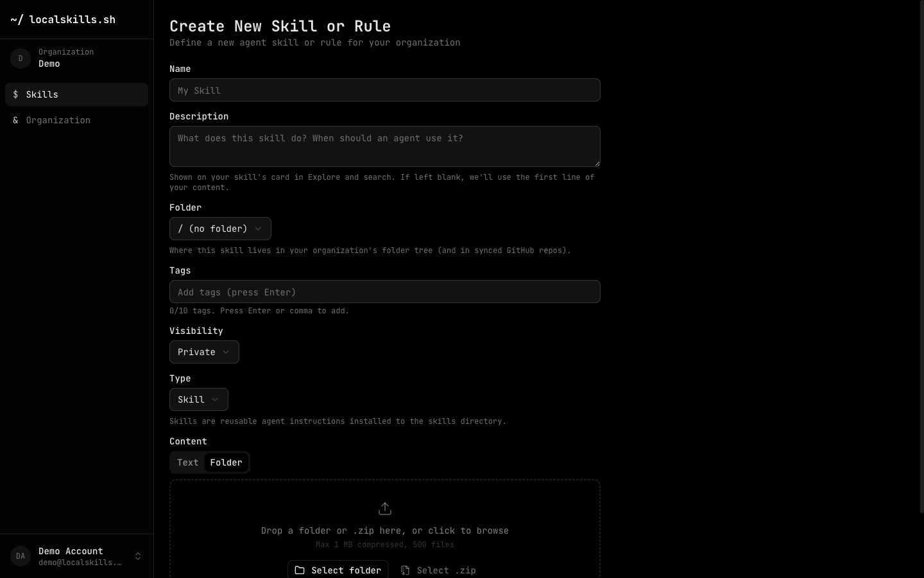This screenshot has height=578, width=924.
Task: Click the '0/10 tags' helper text
Action: pyautogui.click(x=259, y=311)
